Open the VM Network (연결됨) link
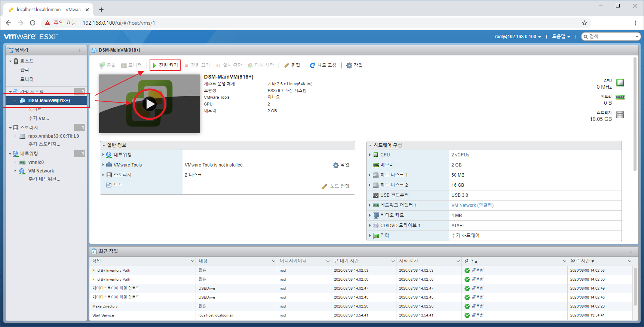The image size is (644, 327). point(472,205)
